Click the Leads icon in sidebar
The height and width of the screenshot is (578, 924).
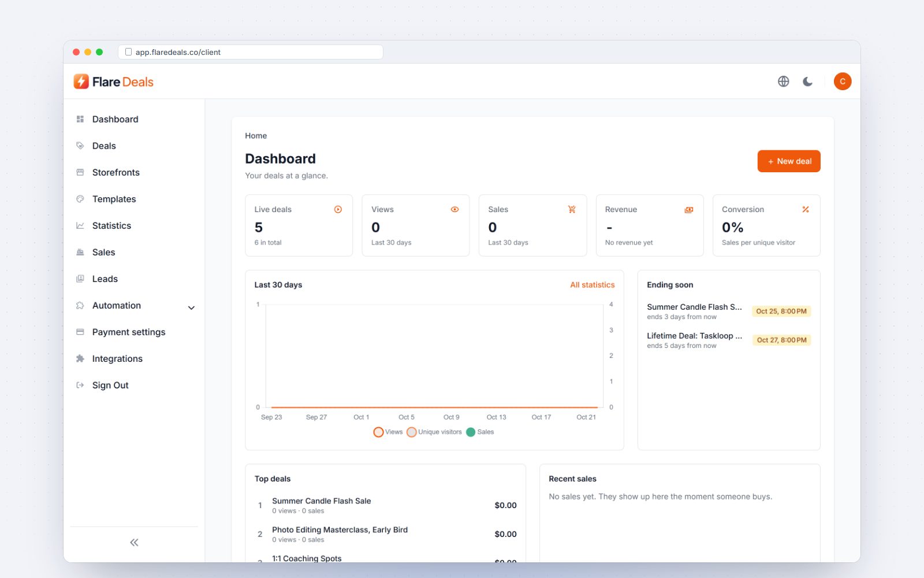tap(80, 279)
